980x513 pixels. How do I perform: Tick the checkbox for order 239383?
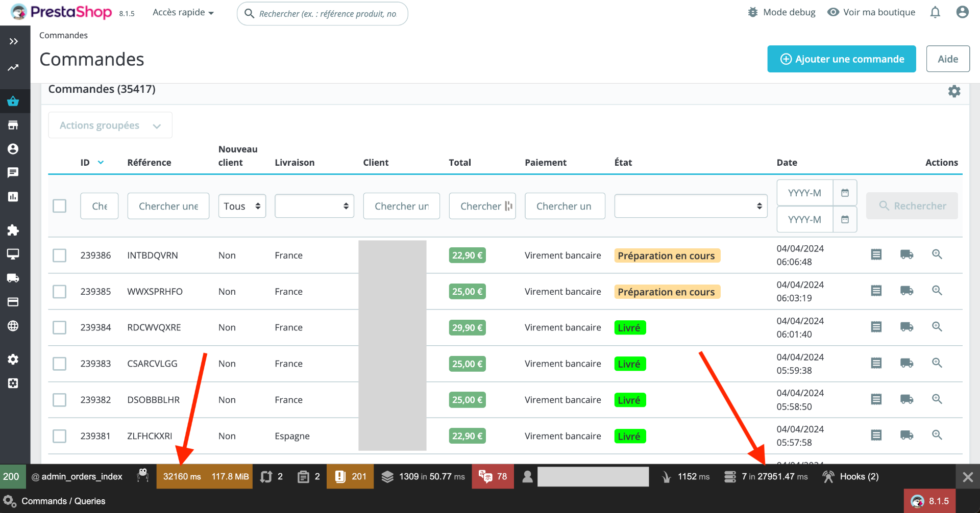point(60,364)
